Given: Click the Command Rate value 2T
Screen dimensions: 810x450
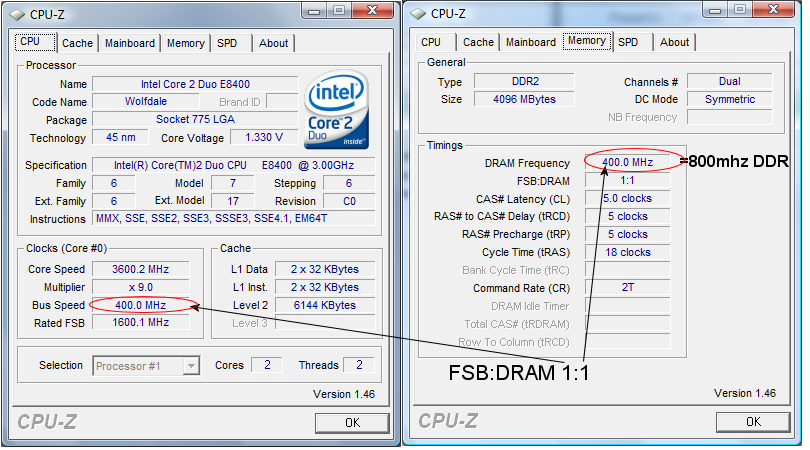Looking at the screenshot, I should point(628,287).
